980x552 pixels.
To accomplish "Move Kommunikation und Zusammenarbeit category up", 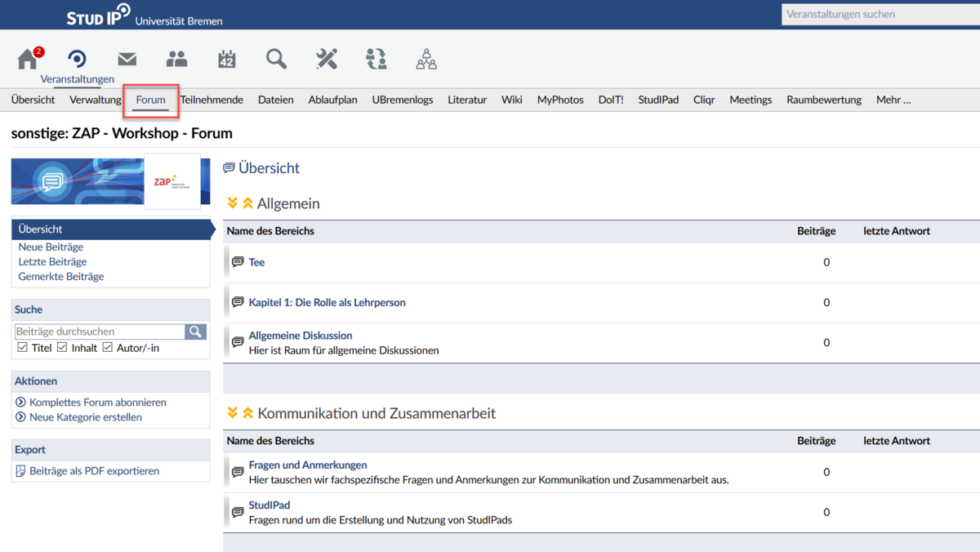I will (247, 413).
